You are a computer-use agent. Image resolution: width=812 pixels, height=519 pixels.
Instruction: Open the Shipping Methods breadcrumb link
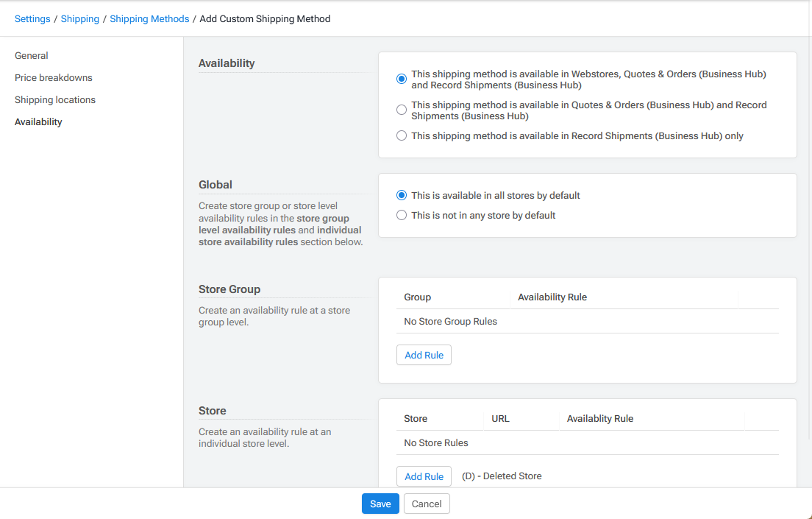(x=149, y=18)
